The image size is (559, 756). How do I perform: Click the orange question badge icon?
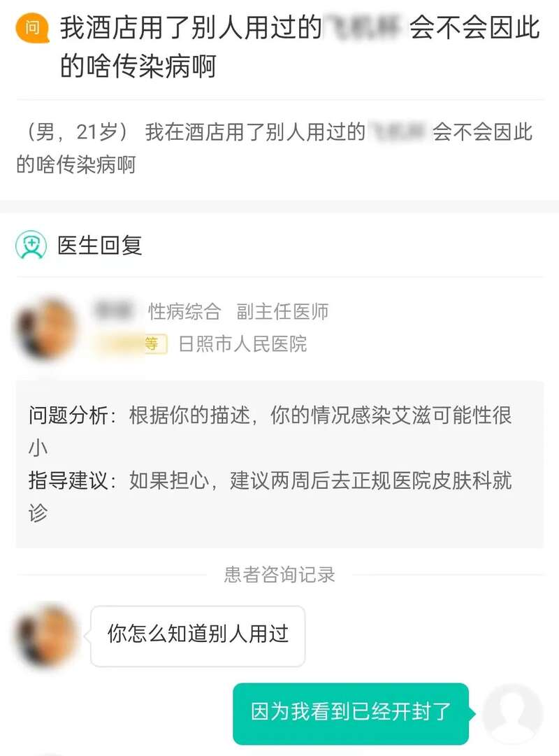(32, 28)
